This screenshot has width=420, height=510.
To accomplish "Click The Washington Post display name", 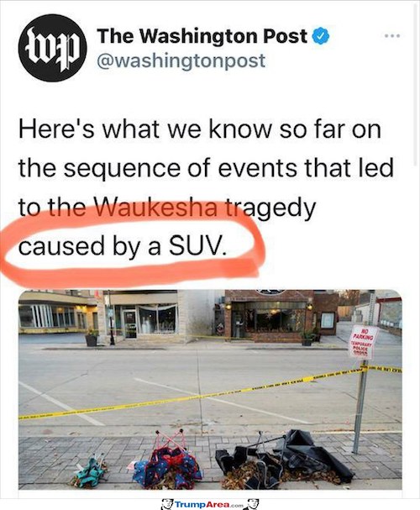I will 202,36.
